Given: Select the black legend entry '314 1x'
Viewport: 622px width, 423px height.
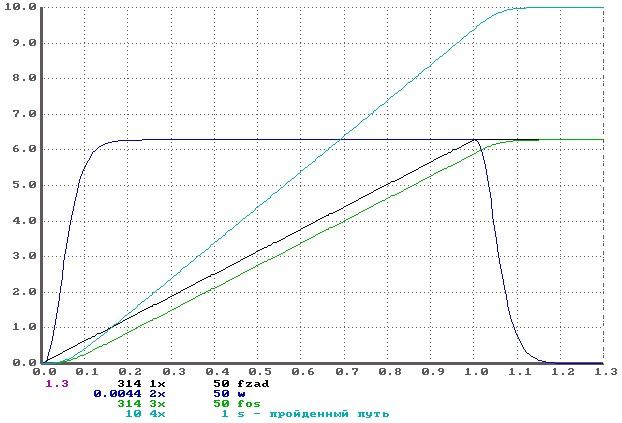Looking at the screenshot, I should pyautogui.click(x=141, y=384).
